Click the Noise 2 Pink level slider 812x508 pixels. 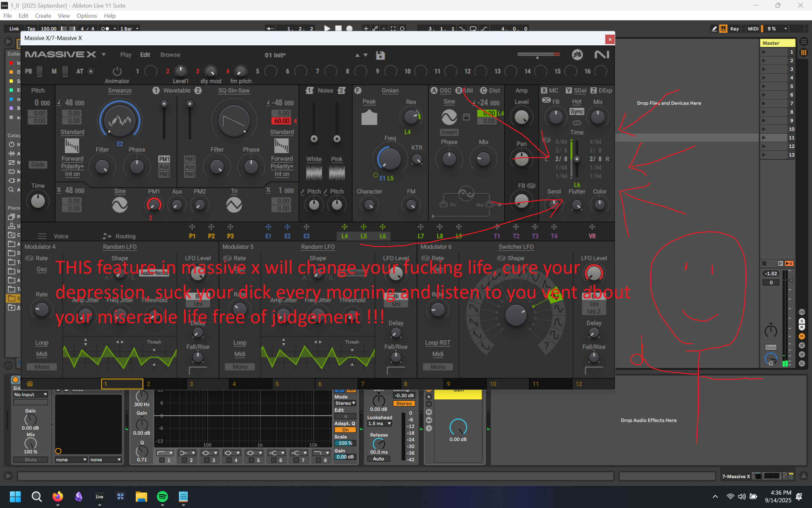337,138
